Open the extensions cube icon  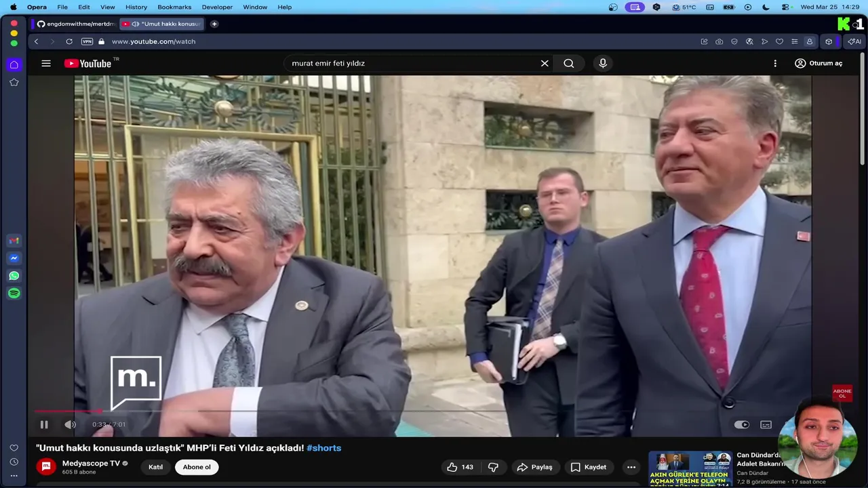coord(829,41)
